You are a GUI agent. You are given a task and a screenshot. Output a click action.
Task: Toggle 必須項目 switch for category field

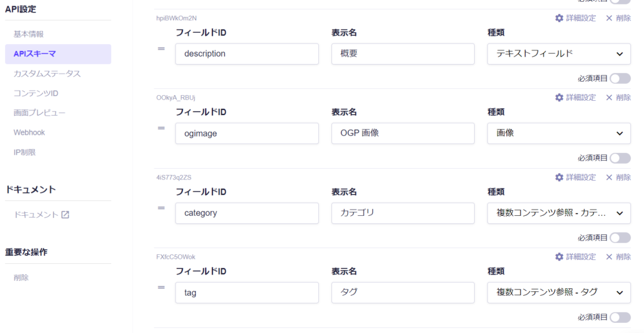click(x=619, y=238)
